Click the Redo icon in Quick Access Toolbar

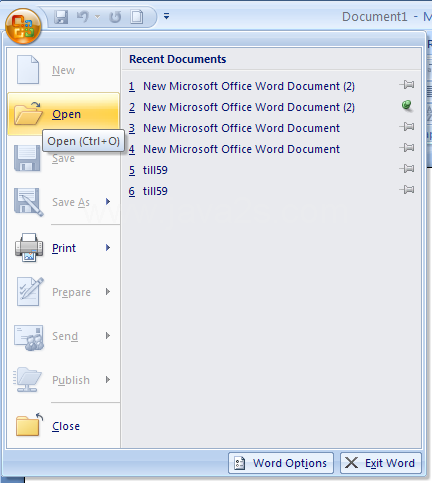pos(115,17)
